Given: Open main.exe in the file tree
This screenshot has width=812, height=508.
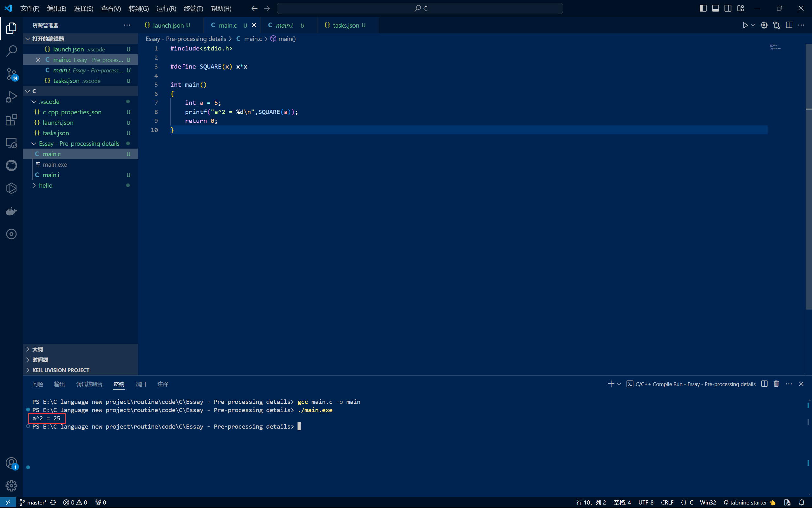Looking at the screenshot, I should pyautogui.click(x=81, y=164).
